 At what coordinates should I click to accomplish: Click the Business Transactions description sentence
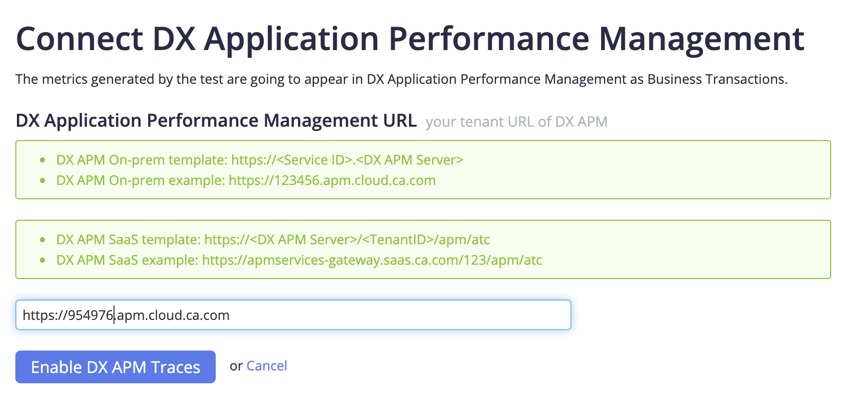pos(401,79)
